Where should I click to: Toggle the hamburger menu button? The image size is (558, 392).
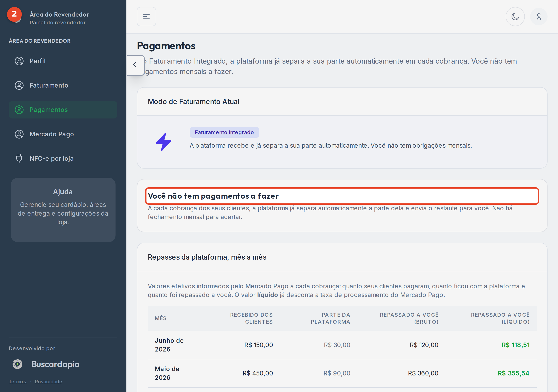pyautogui.click(x=146, y=17)
